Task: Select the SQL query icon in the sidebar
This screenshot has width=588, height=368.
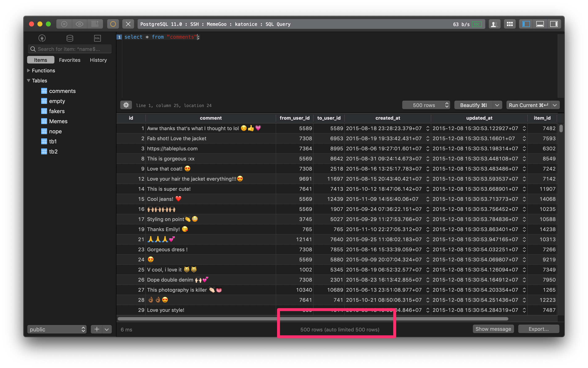Action: coord(97,38)
